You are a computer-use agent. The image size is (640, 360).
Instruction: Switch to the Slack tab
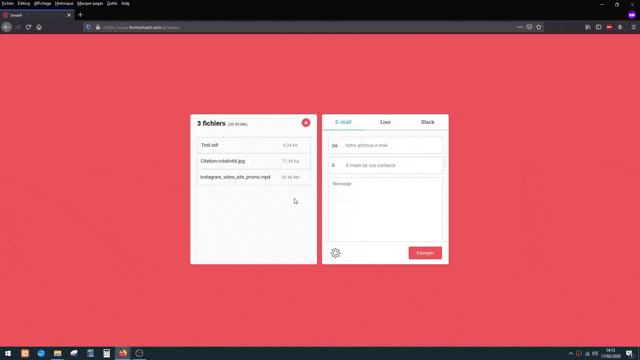[x=427, y=122]
